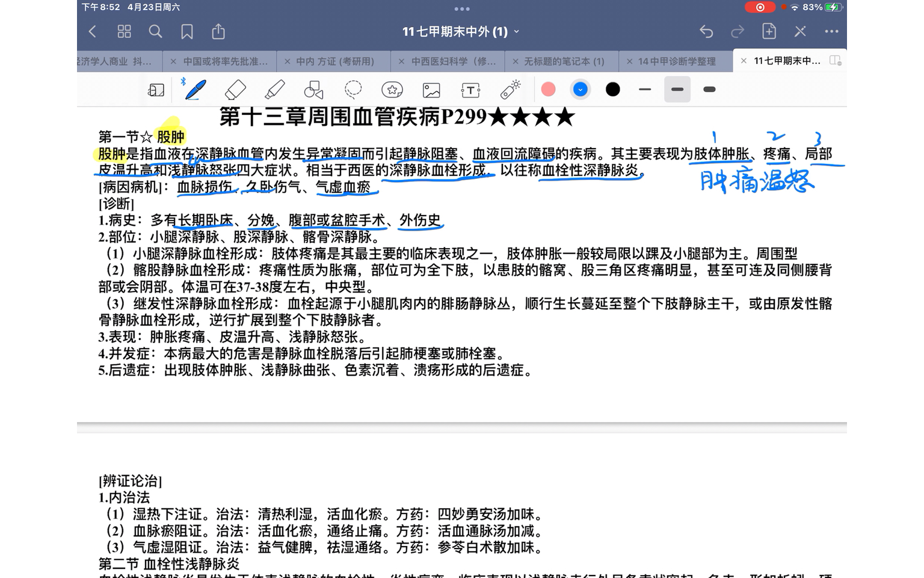Close the 中内 方证 tab

point(287,61)
